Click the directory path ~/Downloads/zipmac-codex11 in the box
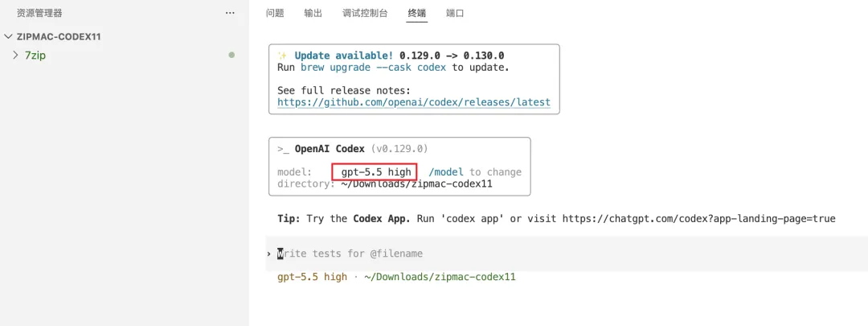 416,184
